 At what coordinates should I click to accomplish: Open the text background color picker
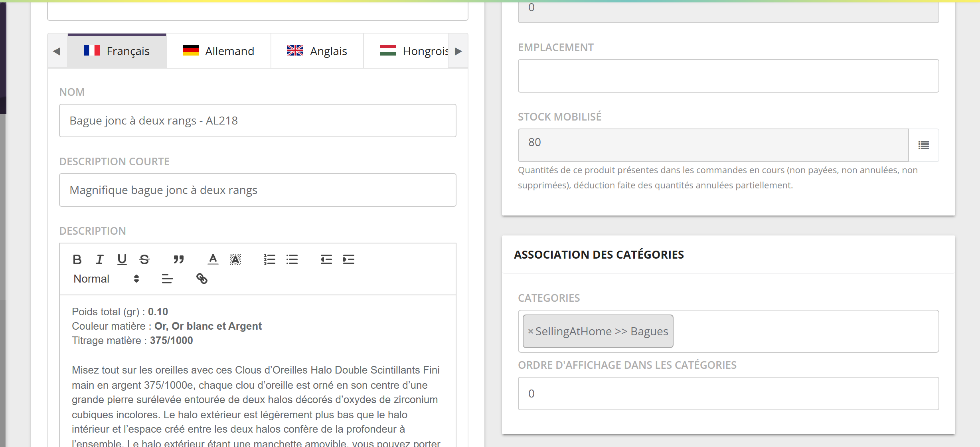(235, 259)
